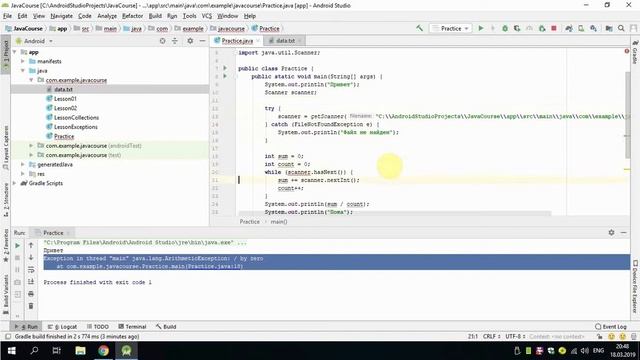The width and height of the screenshot is (640, 360).
Task: Click the red error indicator atop editor
Action: point(627,51)
